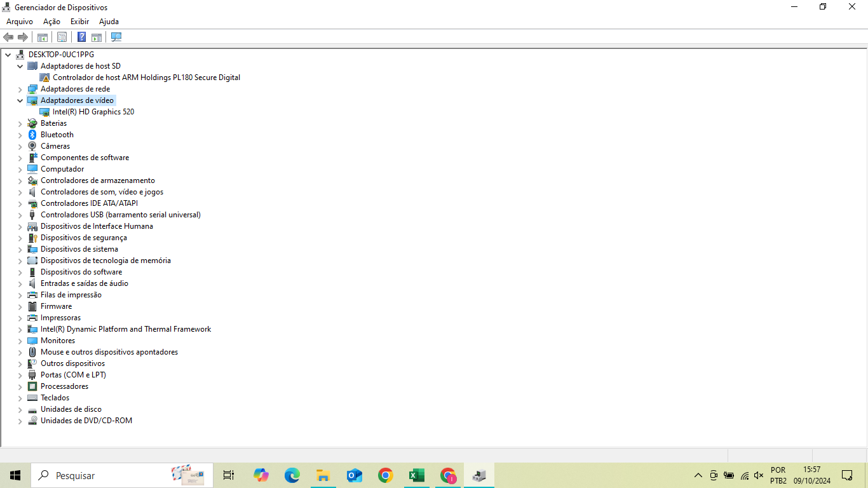Expand the Monitores category
Screen dimensions: 868x488
(x=20, y=341)
